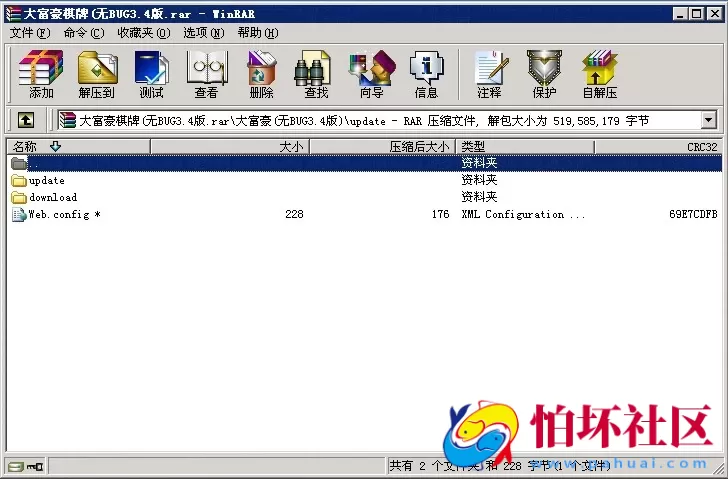Screen dimensions: 728x479
Task: Click the XML Configuration type cell
Action: 523,214
